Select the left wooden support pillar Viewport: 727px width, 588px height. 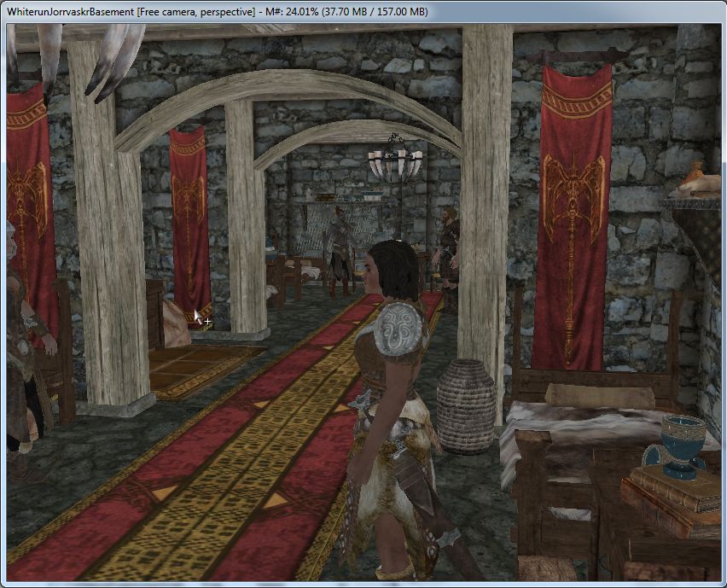(x=109, y=227)
